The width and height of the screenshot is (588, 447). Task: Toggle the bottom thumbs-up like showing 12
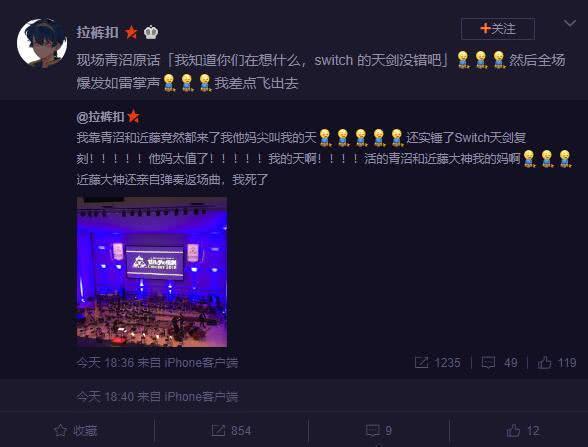[x=523, y=430]
